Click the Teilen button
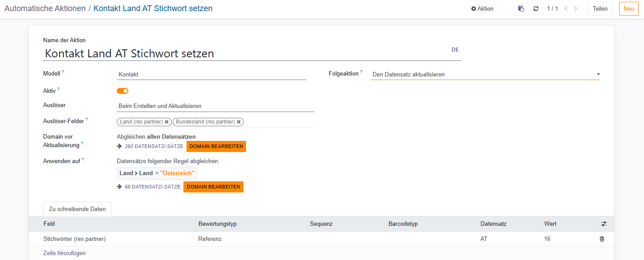The image size is (644, 260). [x=600, y=8]
